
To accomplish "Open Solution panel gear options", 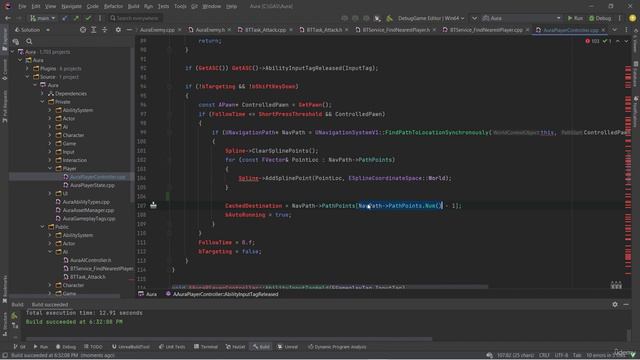I will (x=118, y=30).
